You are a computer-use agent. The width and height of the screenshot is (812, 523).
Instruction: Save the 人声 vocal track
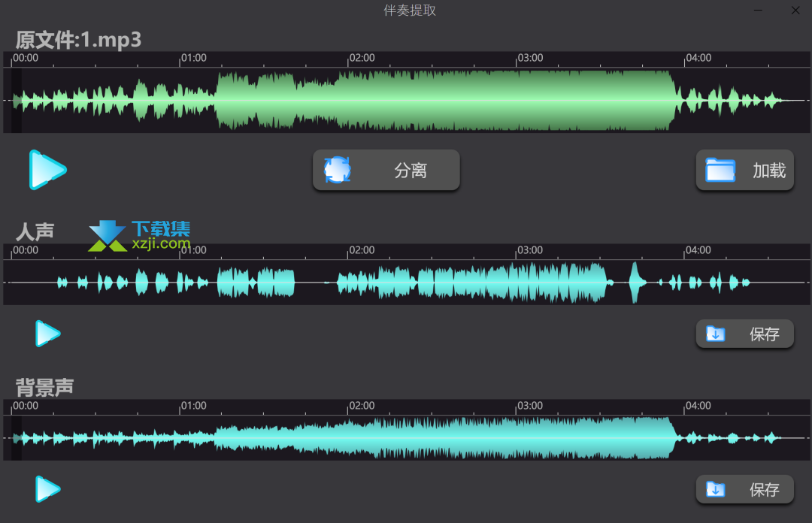click(744, 334)
